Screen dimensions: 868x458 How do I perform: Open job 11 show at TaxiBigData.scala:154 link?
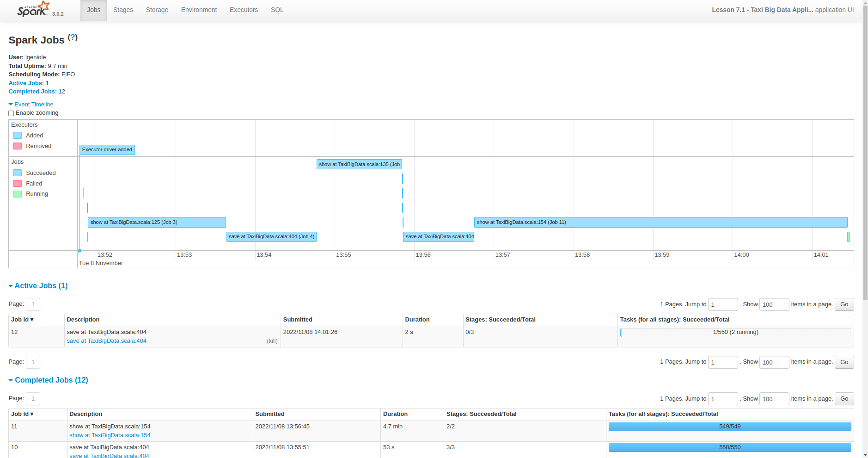pos(110,435)
